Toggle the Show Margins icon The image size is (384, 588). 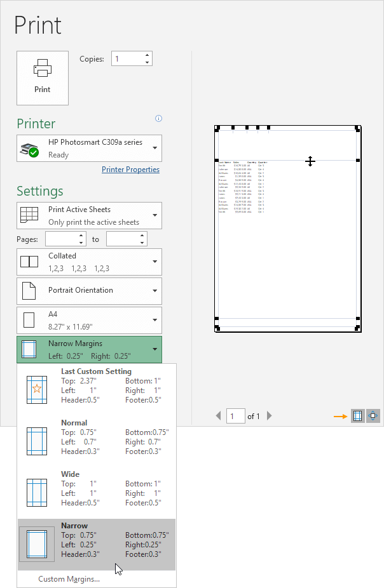[358, 417]
